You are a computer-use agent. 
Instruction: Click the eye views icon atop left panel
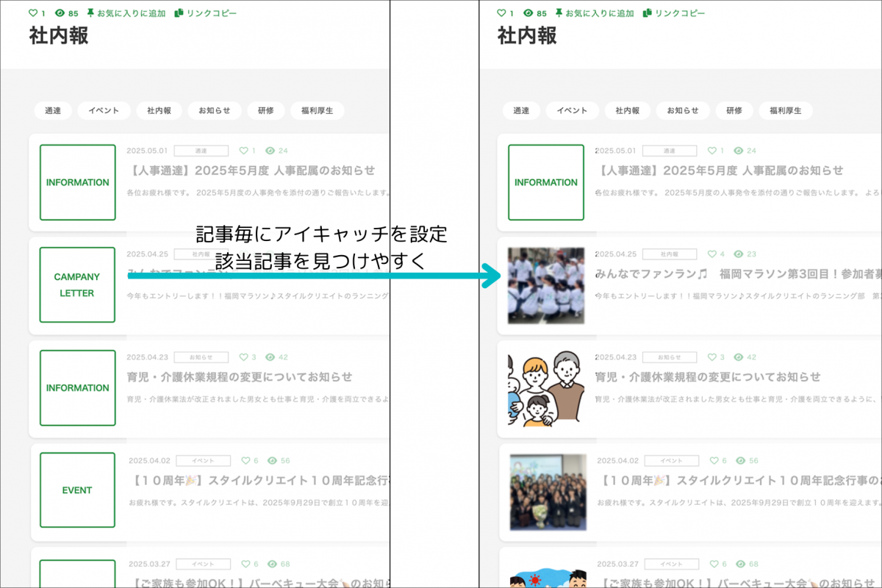[60, 13]
